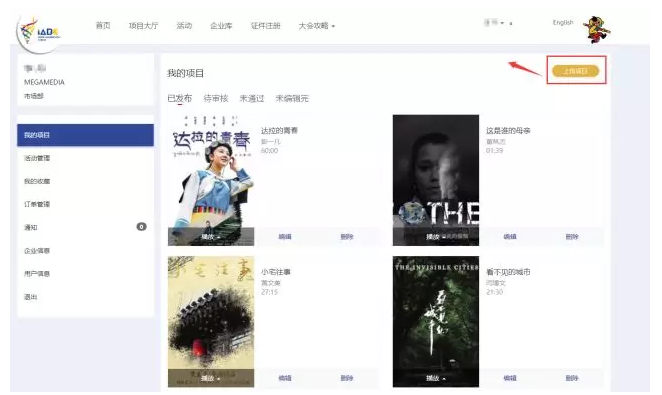Click 编辑 for 这是谁的母亲
Viewport: 662px width, 395px height.
pos(510,237)
